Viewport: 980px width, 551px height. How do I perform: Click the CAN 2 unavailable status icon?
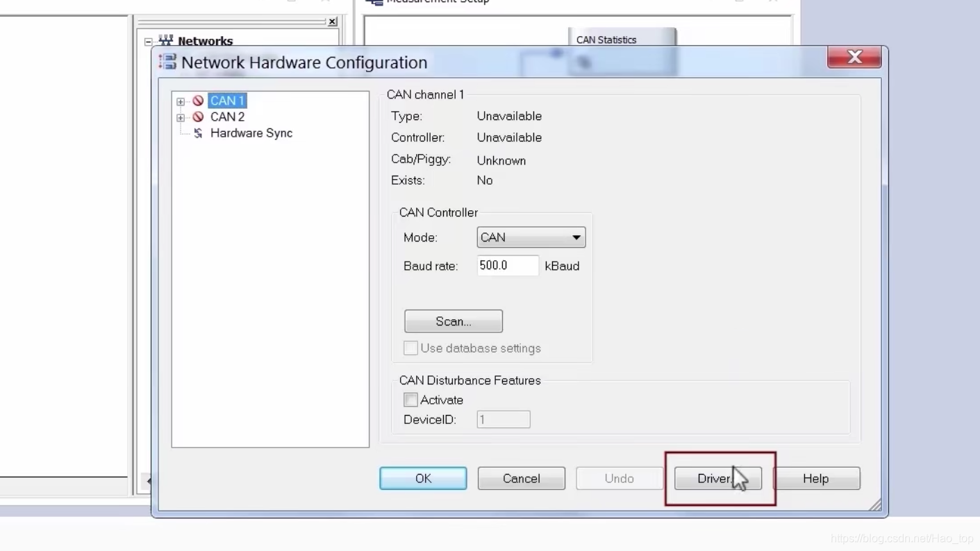point(198,117)
